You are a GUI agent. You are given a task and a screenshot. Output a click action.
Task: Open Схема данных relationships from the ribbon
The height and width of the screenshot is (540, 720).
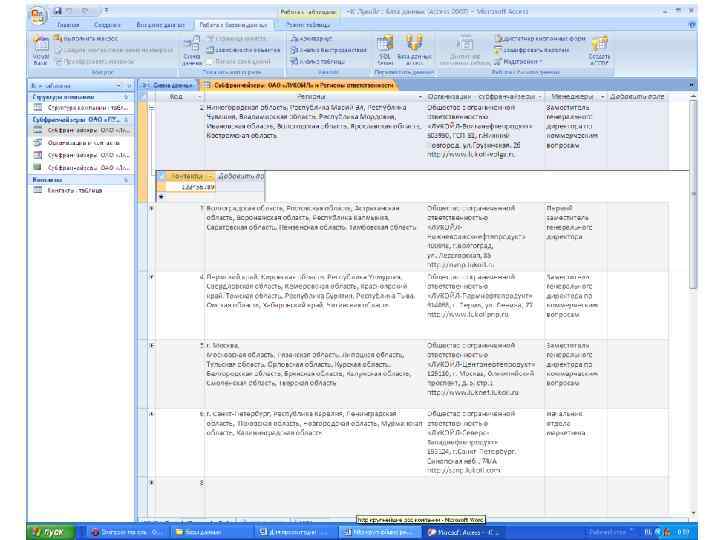click(192, 50)
